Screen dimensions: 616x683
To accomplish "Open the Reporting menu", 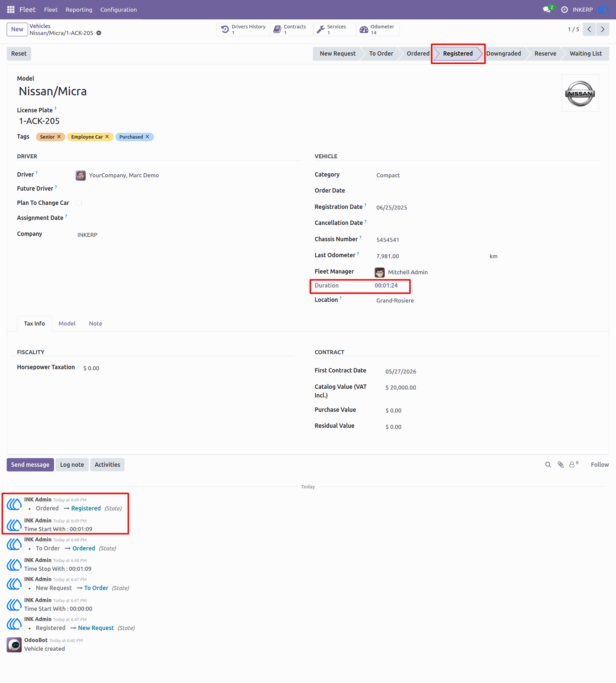I will pyautogui.click(x=79, y=10).
